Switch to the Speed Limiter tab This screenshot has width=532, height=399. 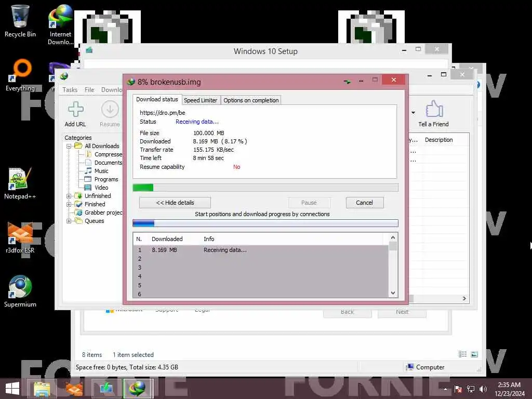[x=201, y=100]
